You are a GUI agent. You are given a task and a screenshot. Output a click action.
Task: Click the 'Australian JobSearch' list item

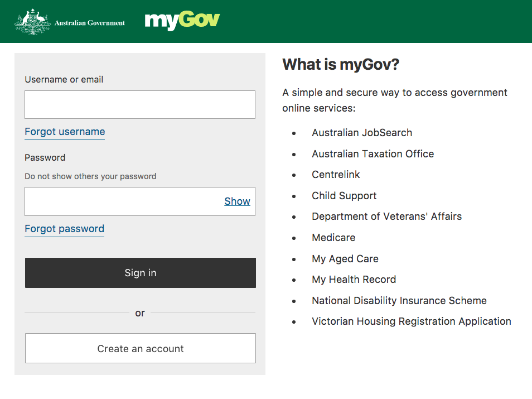[362, 133]
